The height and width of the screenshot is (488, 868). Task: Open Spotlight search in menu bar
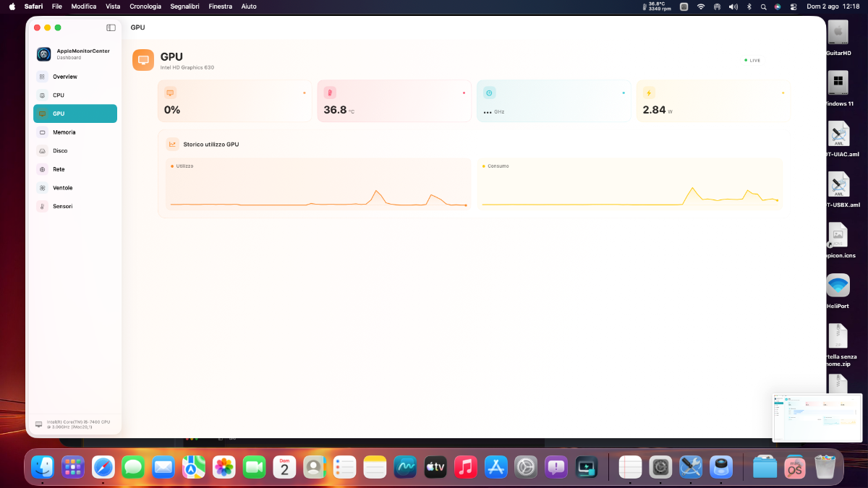(x=763, y=7)
